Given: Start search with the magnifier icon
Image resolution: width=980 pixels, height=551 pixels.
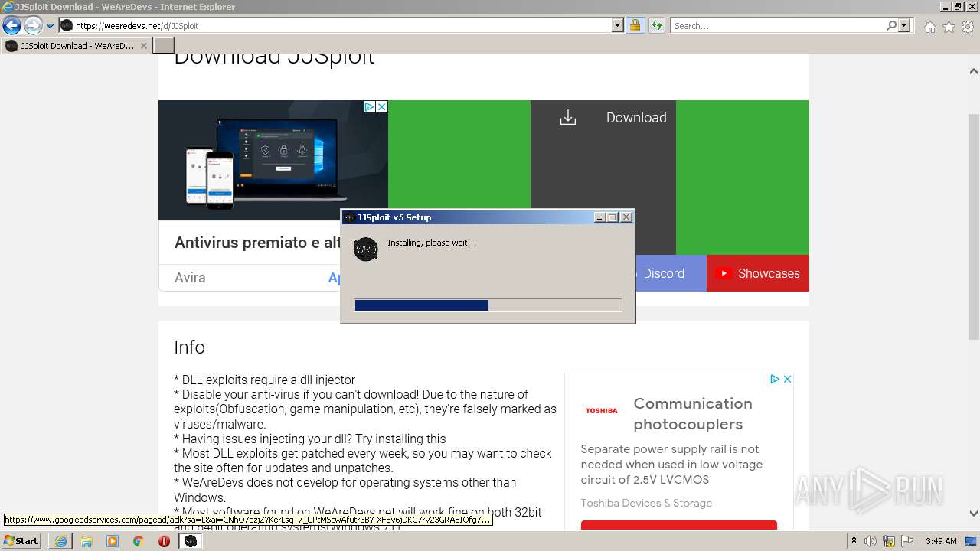Looking at the screenshot, I should pos(891,25).
